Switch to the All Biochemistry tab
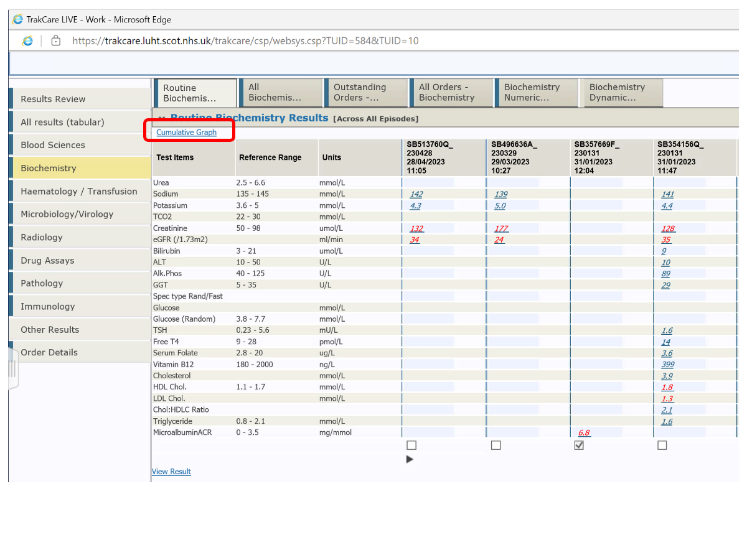This screenshot has width=747, height=560. tap(280, 93)
